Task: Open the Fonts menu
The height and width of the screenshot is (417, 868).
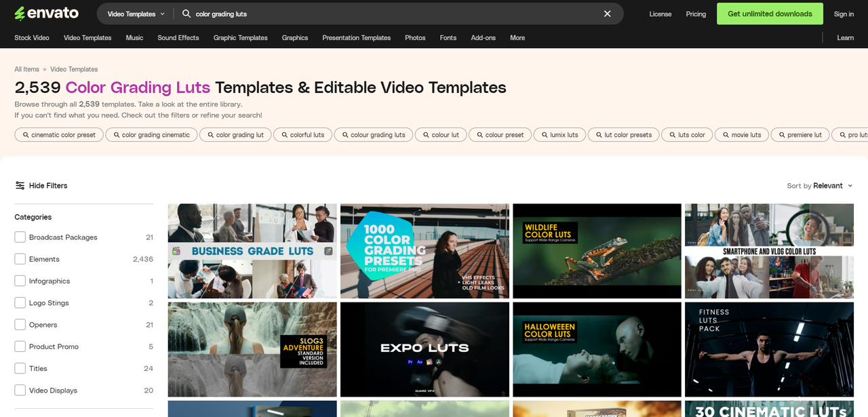Action: pos(448,38)
